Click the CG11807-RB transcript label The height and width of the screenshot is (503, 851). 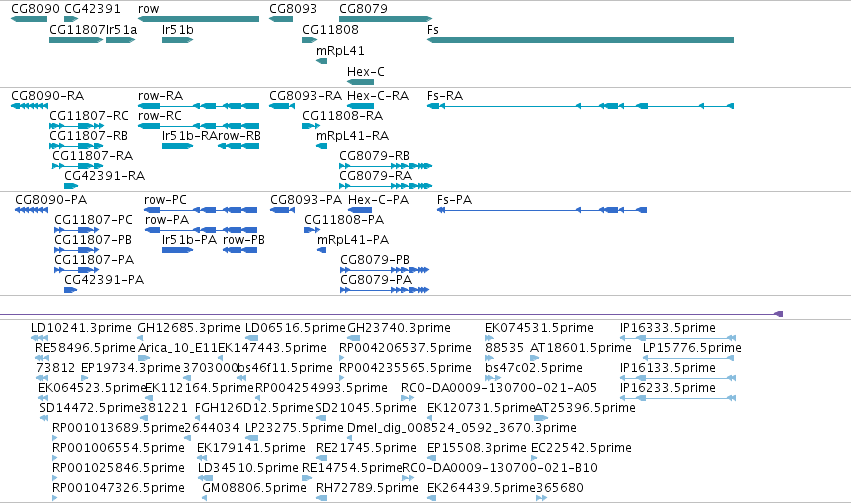[x=88, y=136]
